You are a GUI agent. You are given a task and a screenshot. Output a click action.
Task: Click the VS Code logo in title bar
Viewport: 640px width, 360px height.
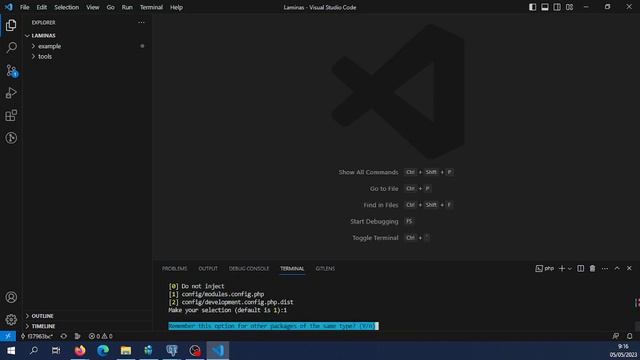pyautogui.click(x=9, y=7)
